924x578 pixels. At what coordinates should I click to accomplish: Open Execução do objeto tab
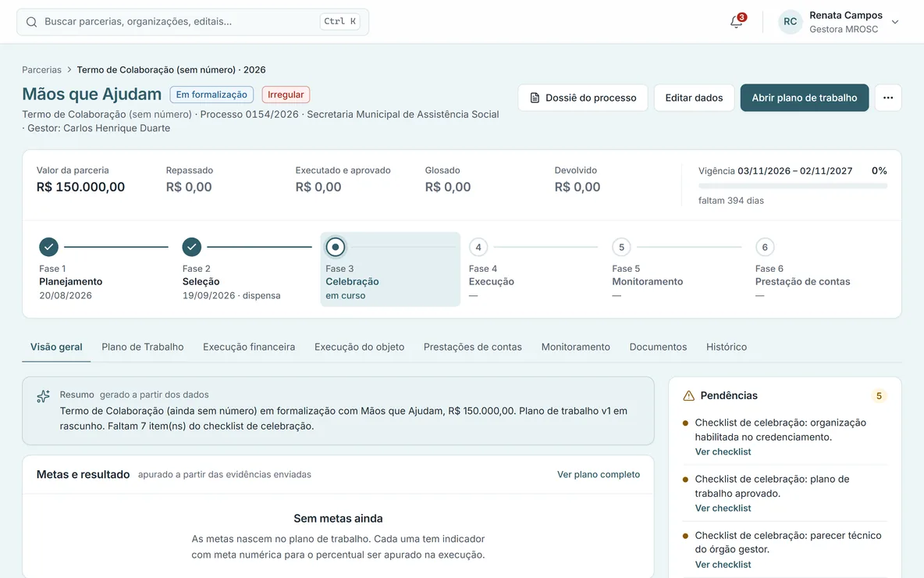coord(360,347)
